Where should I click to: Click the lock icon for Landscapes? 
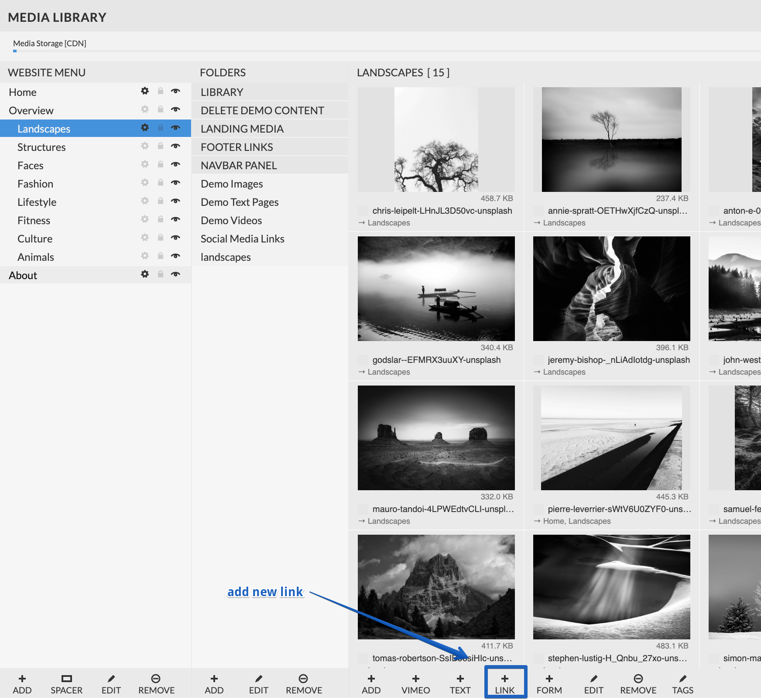(x=161, y=128)
